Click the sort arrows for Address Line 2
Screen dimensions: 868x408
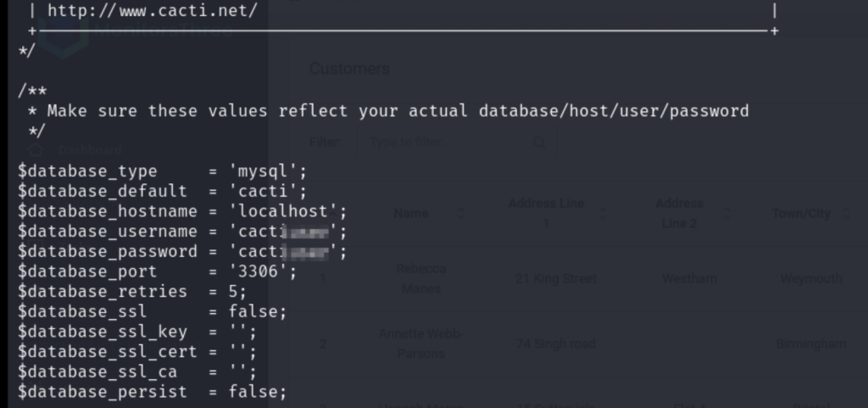(727, 213)
